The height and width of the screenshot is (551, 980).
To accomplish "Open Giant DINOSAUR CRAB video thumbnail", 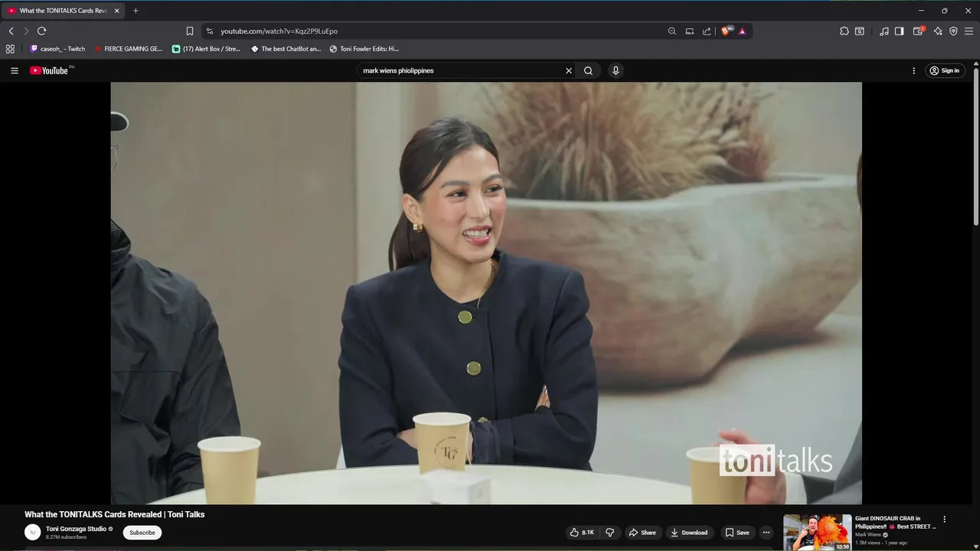I will [817, 533].
